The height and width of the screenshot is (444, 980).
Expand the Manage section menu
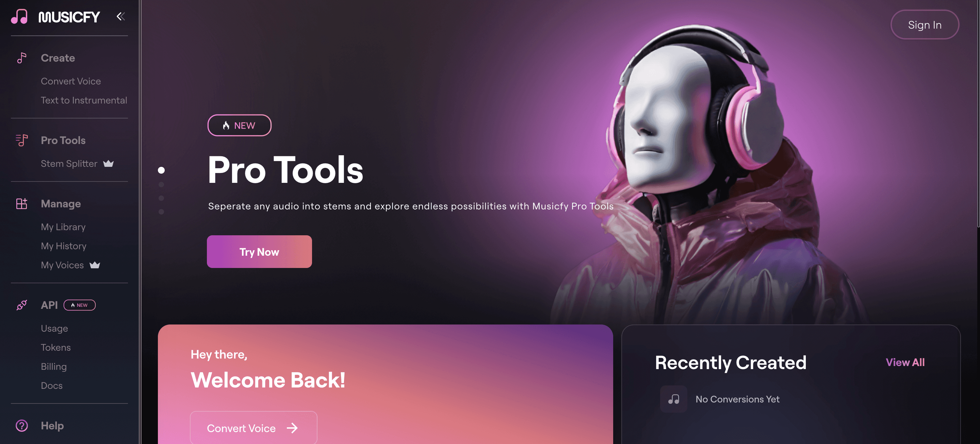[60, 203]
